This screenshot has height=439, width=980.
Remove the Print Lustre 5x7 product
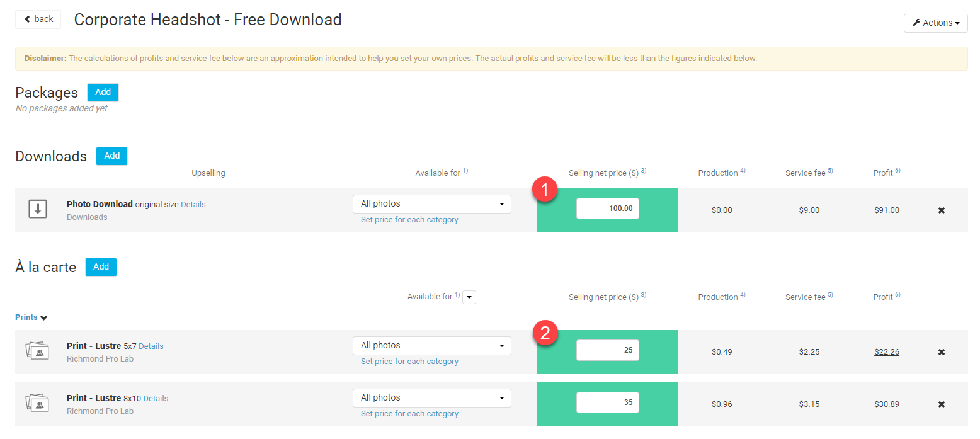[942, 352]
